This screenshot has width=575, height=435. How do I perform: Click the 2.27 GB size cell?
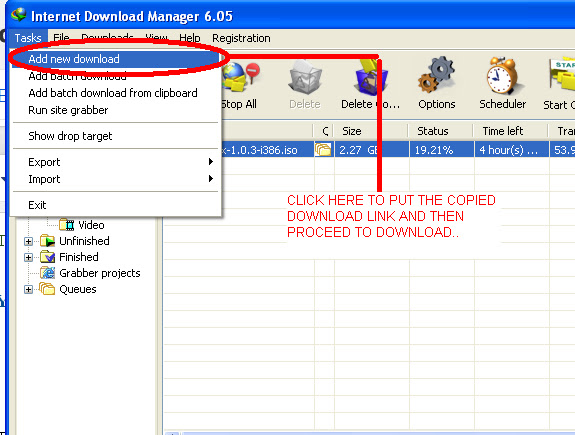371,150
